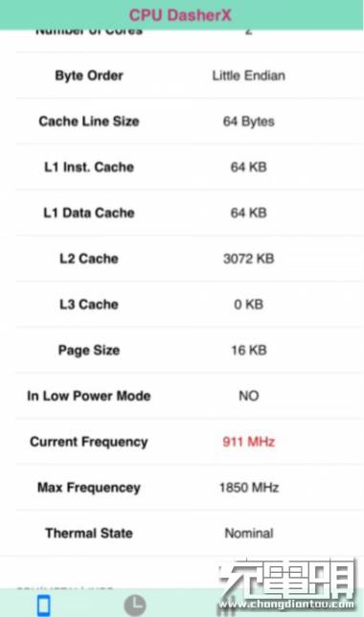Tap the Max Frequencey label
Screen dimensions: 364x617
click(x=89, y=488)
